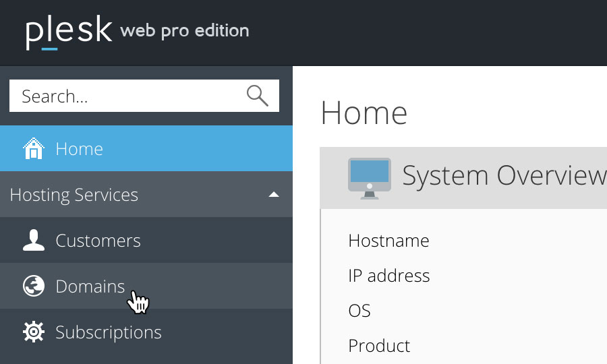
Task: Click the Domains globe icon
Action: pyautogui.click(x=34, y=286)
